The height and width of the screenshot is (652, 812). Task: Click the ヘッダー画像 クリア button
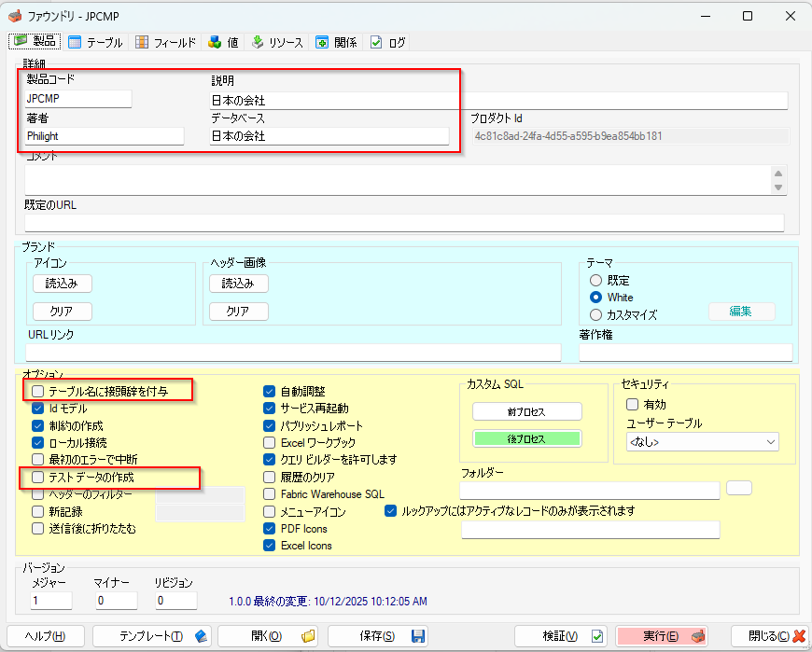click(x=239, y=312)
